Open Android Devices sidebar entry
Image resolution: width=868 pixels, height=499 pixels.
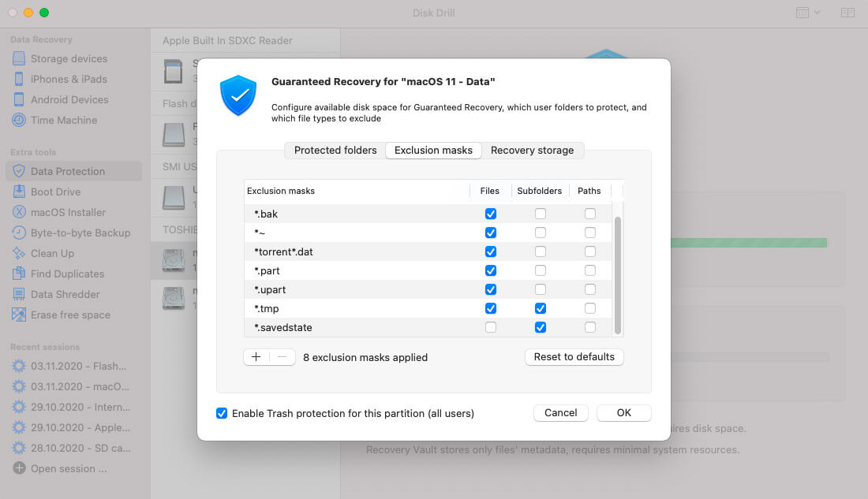pos(69,99)
